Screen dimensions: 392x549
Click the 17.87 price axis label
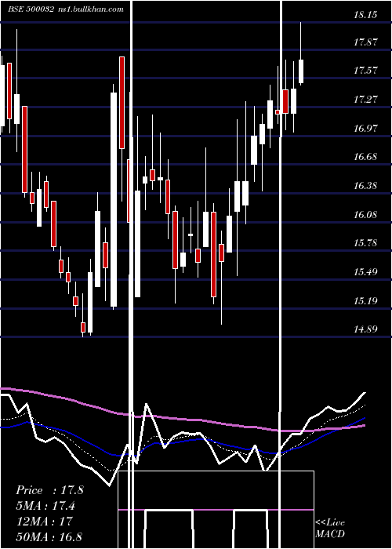[365, 42]
